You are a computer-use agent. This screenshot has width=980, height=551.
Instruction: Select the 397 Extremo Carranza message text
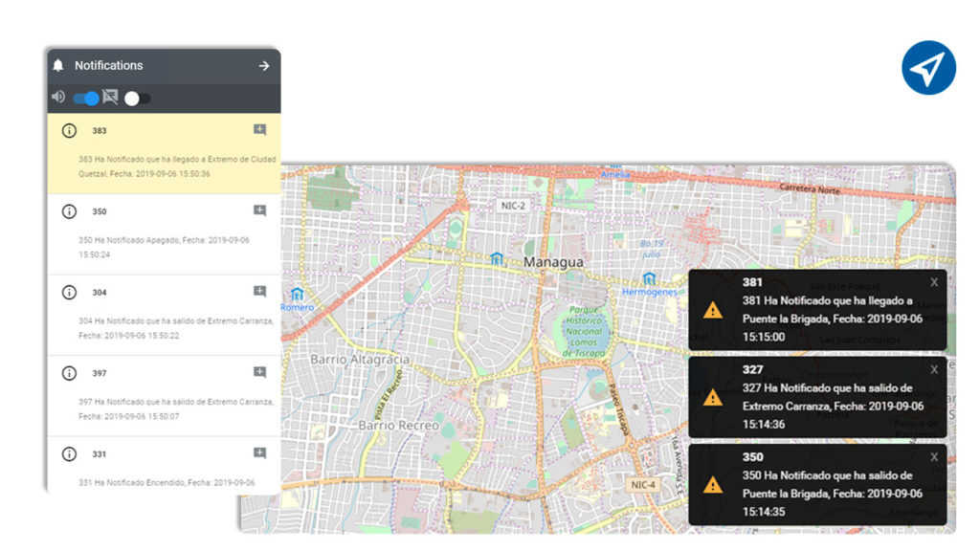click(176, 409)
